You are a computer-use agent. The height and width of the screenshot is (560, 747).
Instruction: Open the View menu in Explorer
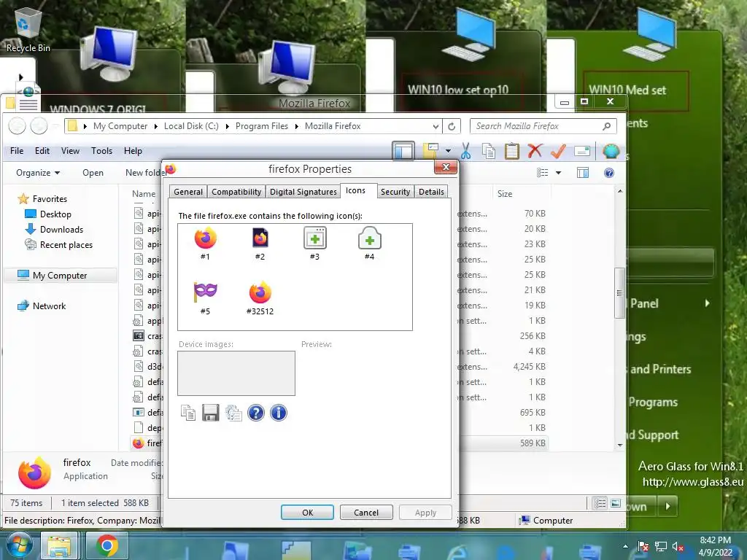(70, 151)
